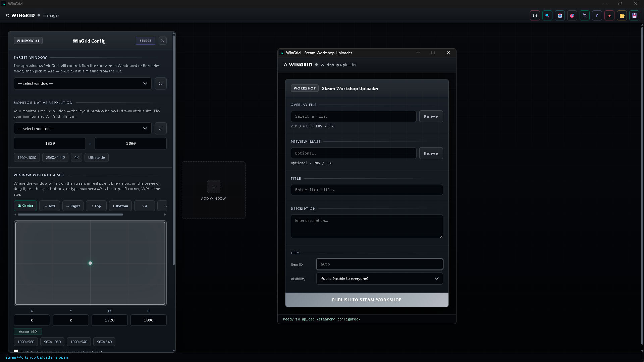This screenshot has width=644, height=362.
Task: Open the Visibility dropdown in uploader
Action: tap(379, 279)
